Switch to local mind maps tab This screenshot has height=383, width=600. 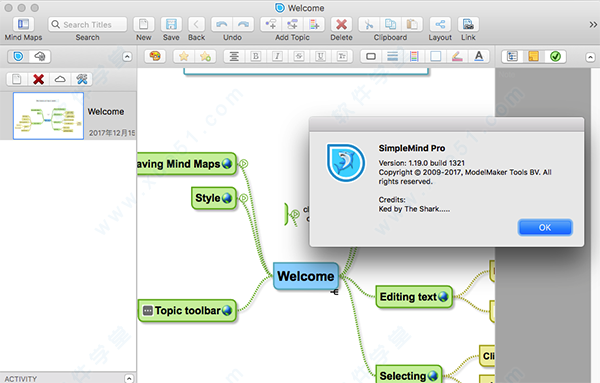18,57
